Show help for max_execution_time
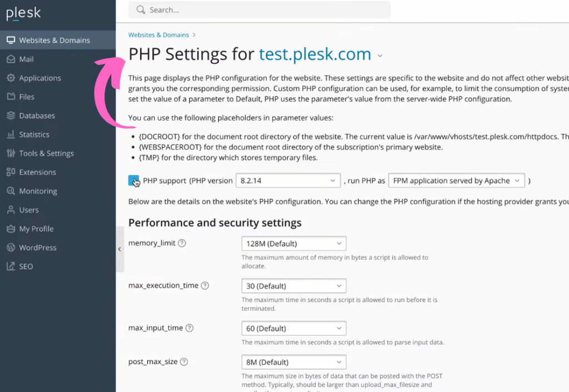 [x=205, y=286]
